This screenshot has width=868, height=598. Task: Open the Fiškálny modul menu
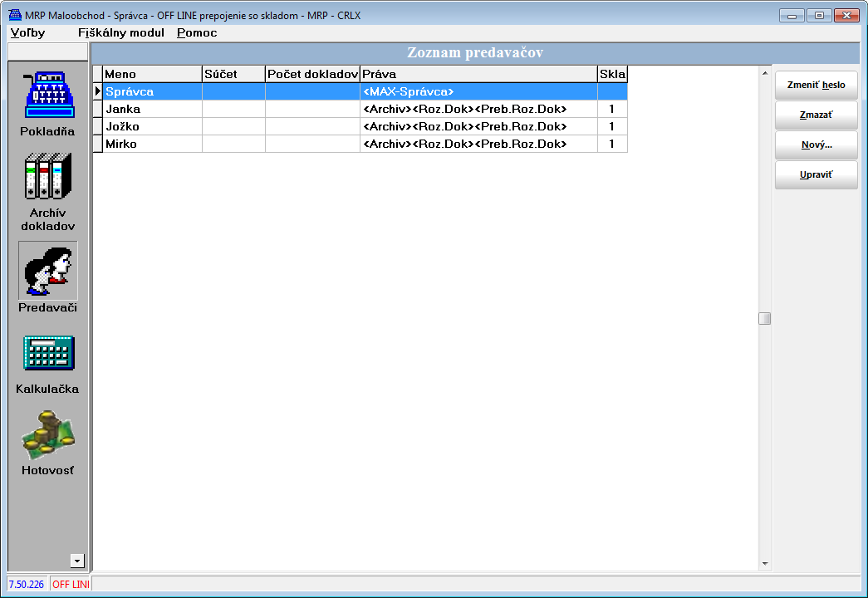point(120,33)
